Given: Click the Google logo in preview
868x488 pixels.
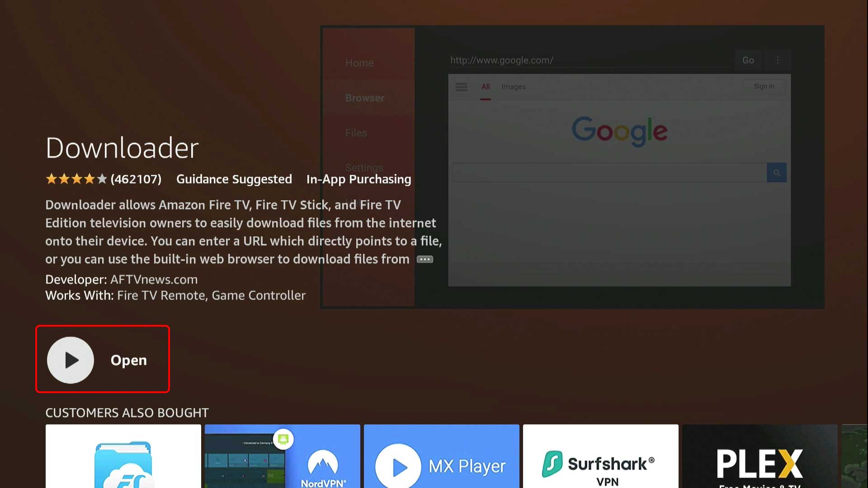Looking at the screenshot, I should 619,131.
